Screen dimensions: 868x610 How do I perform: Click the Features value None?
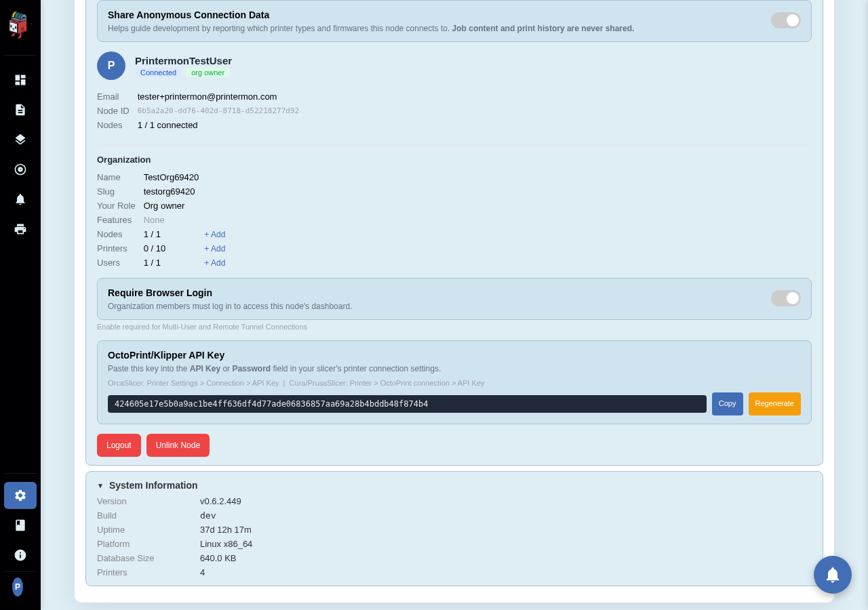154,220
